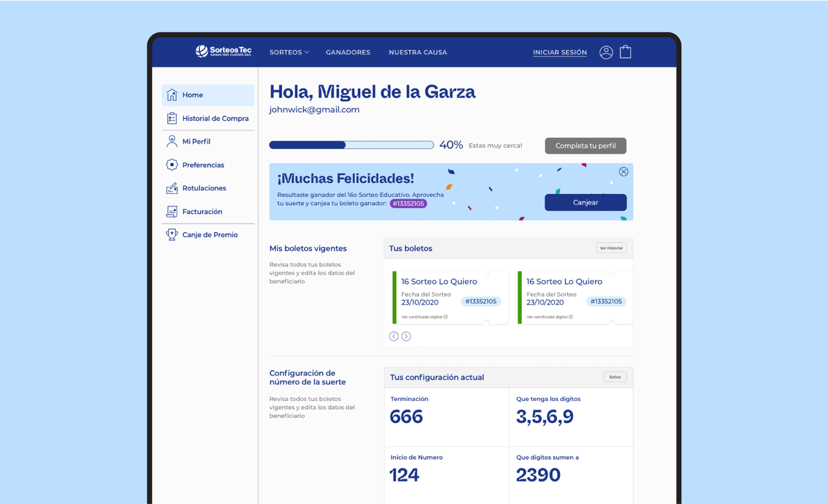
Task: Show next ticket with right arrow
Action: (x=406, y=337)
